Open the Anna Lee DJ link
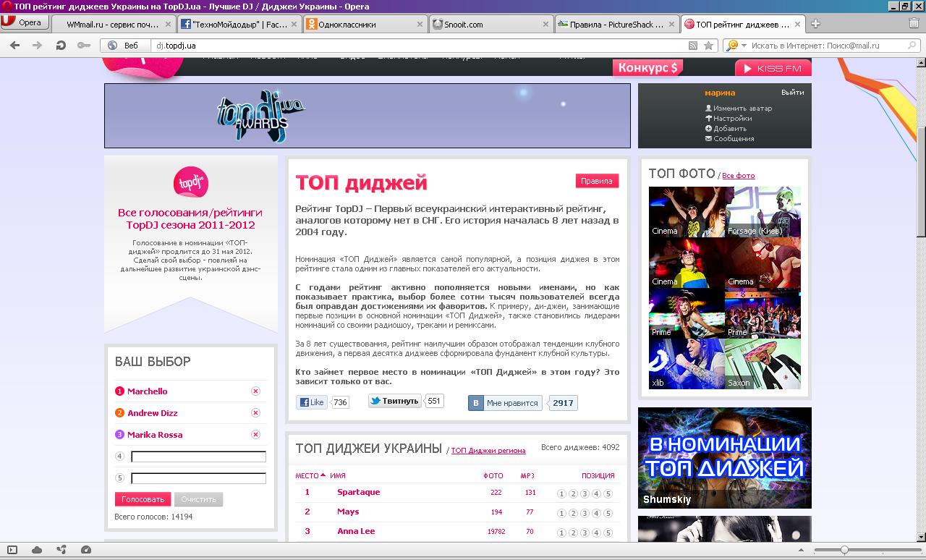This screenshot has height=560, width=926. point(356,531)
